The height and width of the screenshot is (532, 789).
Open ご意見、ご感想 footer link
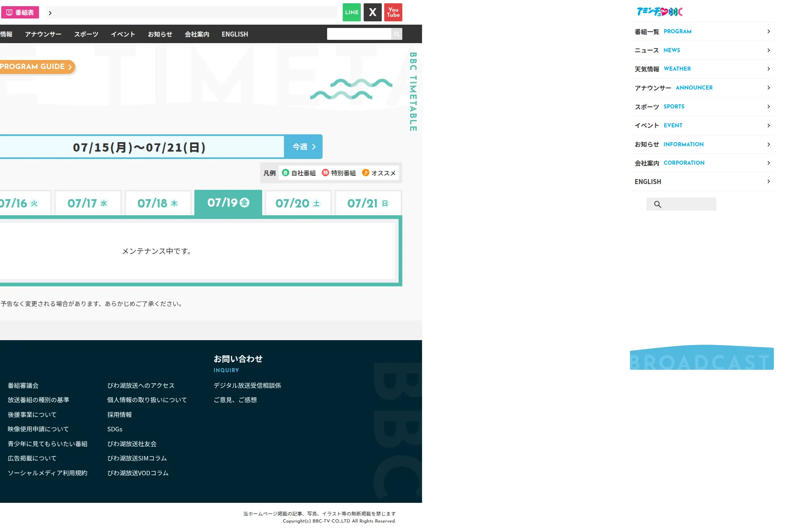pyautogui.click(x=235, y=400)
